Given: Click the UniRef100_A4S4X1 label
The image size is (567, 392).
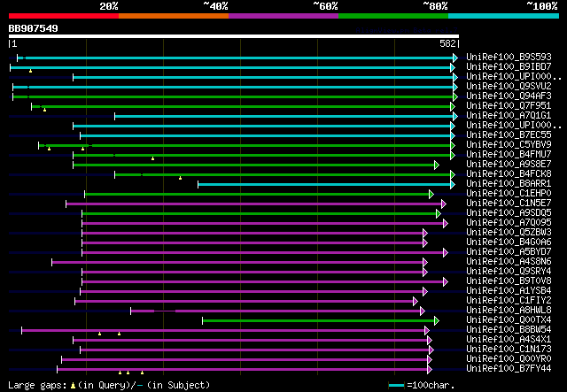Looking at the screenshot, I should pyautogui.click(x=509, y=340).
